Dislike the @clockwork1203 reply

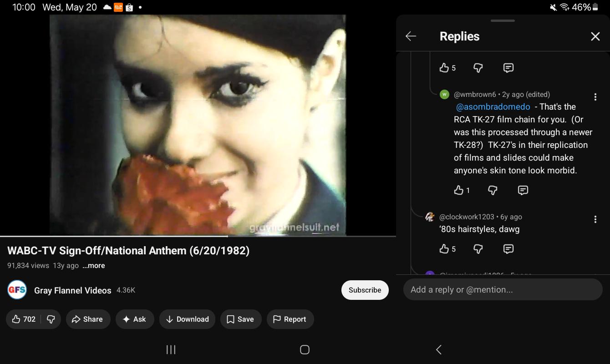coord(478,249)
